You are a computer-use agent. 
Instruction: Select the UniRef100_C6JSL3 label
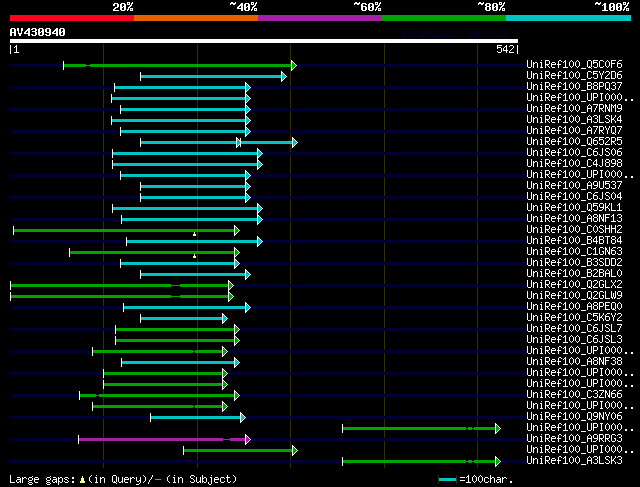pos(574,340)
